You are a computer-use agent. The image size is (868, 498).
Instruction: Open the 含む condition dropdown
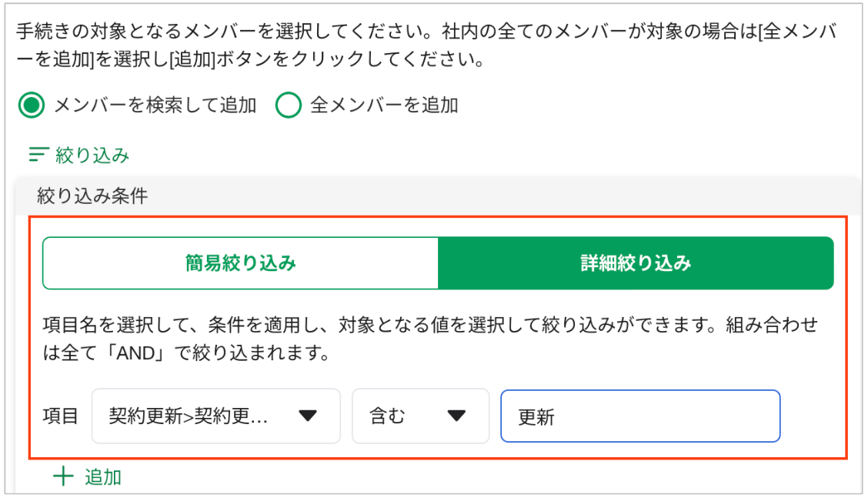click(x=421, y=416)
